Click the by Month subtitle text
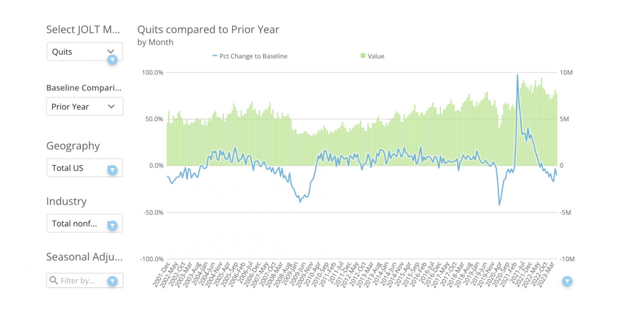This screenshot has width=644, height=328. tap(155, 42)
